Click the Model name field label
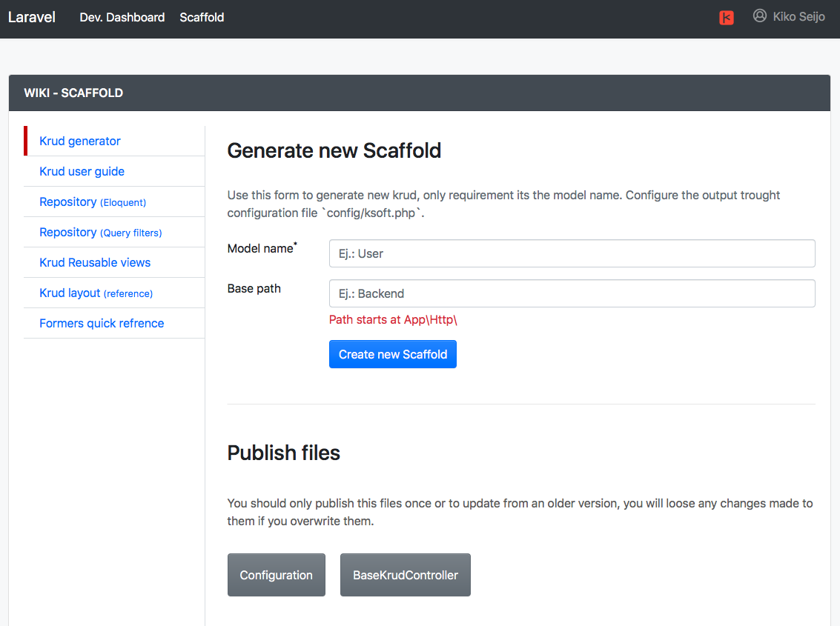 tap(260, 249)
